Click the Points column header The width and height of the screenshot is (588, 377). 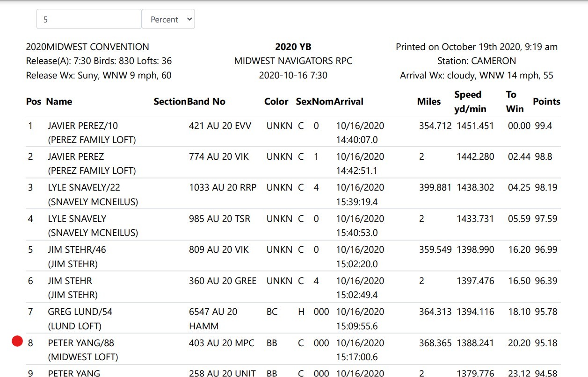(546, 101)
